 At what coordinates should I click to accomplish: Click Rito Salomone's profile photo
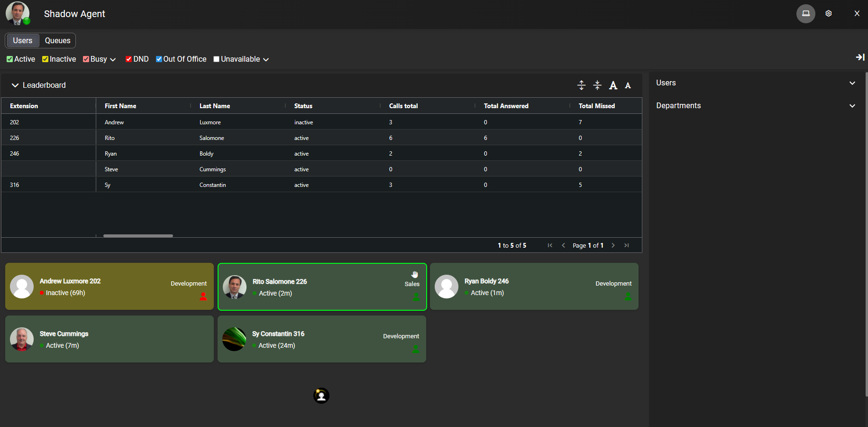pyautogui.click(x=235, y=287)
